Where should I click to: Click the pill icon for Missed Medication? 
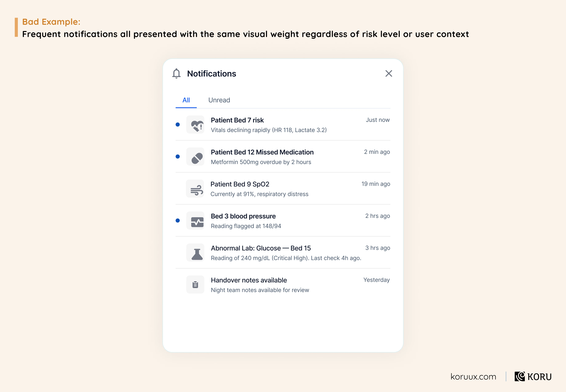click(195, 156)
